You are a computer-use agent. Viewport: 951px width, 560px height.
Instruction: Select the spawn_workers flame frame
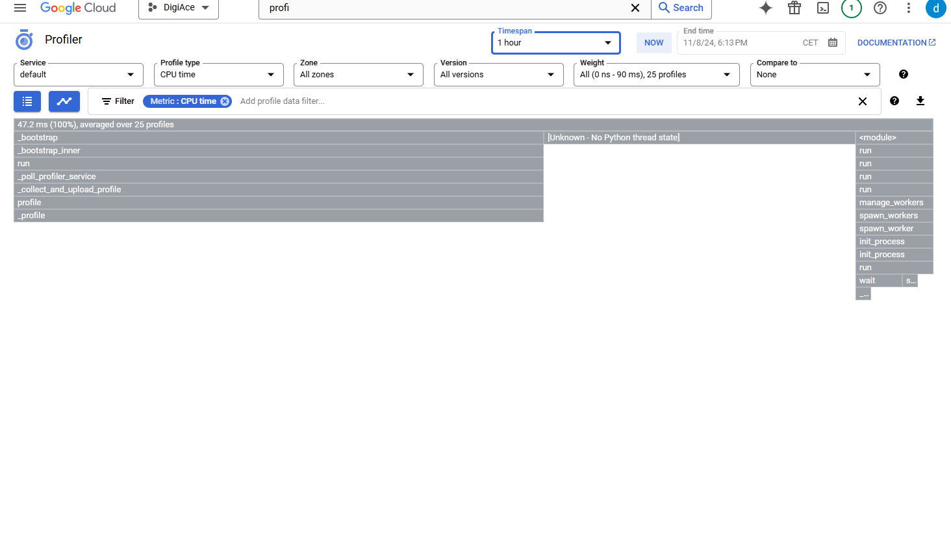click(894, 216)
